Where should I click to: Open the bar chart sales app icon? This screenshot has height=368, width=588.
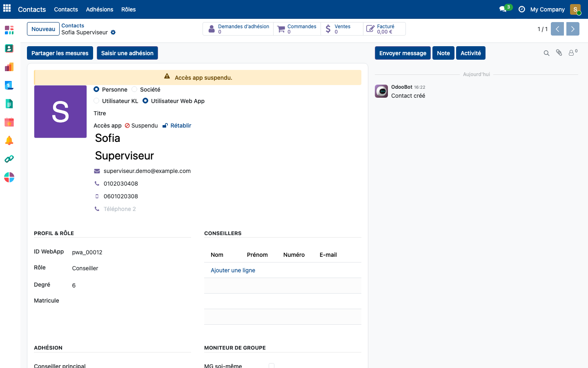9,67
